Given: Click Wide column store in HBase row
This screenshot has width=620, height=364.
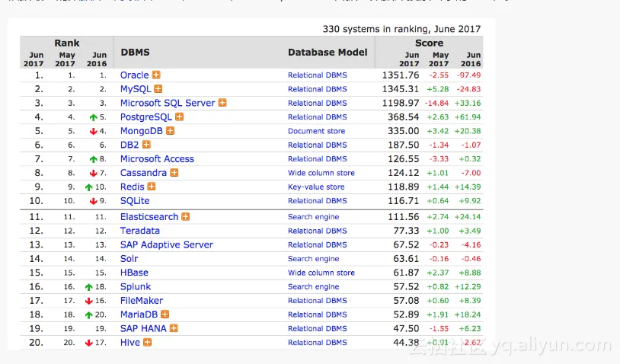Looking at the screenshot, I should pyautogui.click(x=321, y=273).
